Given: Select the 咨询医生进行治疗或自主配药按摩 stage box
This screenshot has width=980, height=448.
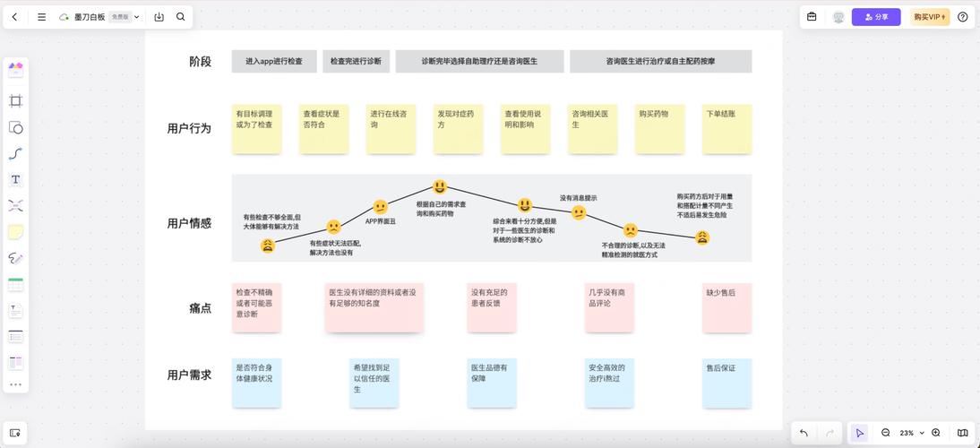Looking at the screenshot, I should point(660,61).
